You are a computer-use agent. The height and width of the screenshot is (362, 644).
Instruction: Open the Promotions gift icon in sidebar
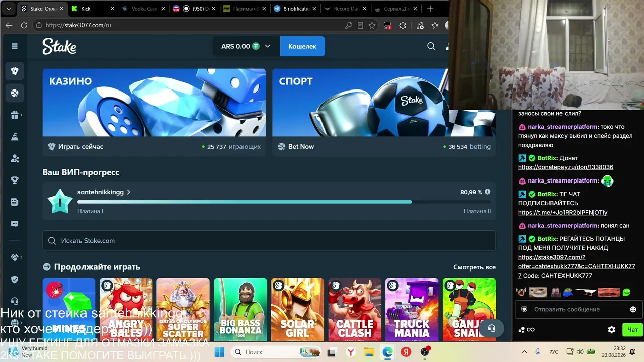(x=15, y=115)
